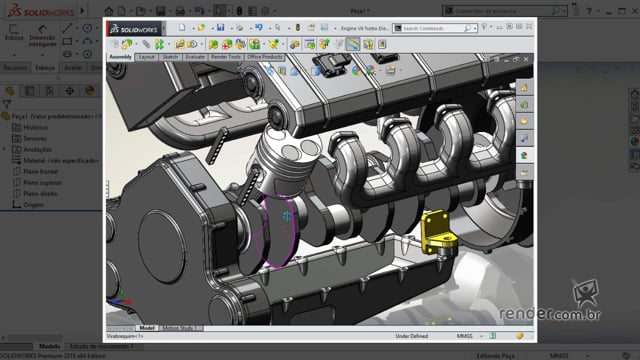The height and width of the screenshot is (360, 640).
Task: Undo last action in front window toolbar
Action: click(259, 28)
